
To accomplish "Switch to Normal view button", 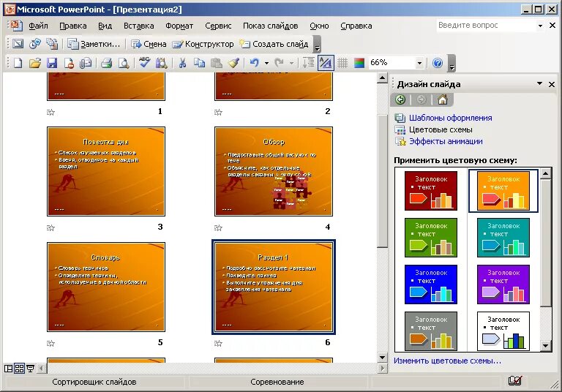I will [x=8, y=369].
